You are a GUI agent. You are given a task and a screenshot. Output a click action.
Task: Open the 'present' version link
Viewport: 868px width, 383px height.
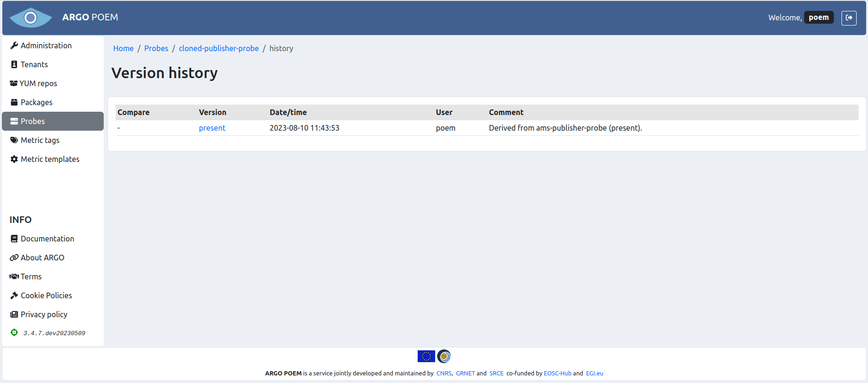[212, 128]
